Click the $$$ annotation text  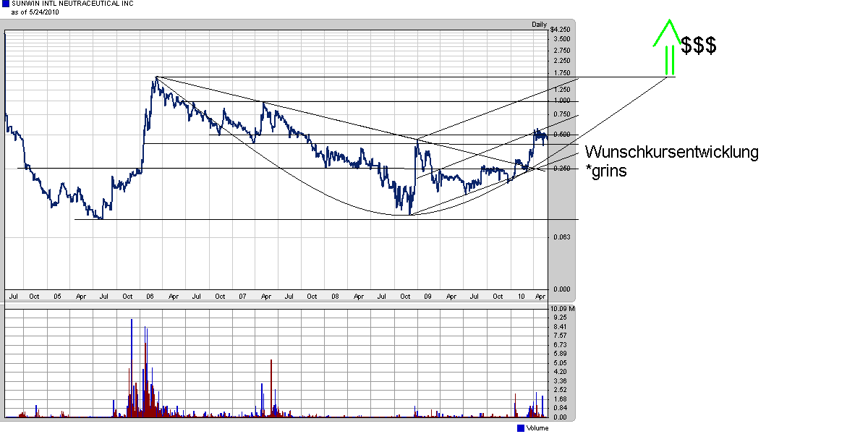coord(699,46)
